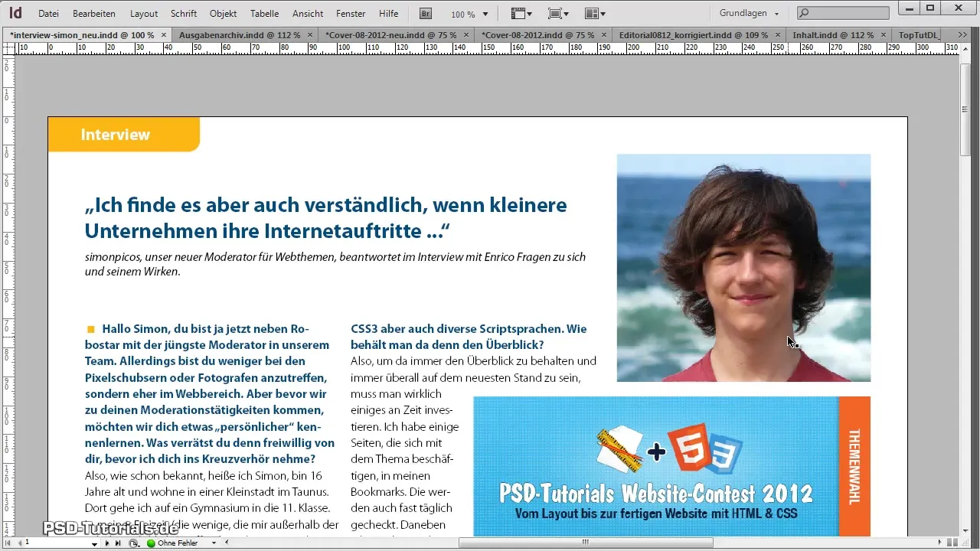Open the Datei menu

click(x=48, y=14)
